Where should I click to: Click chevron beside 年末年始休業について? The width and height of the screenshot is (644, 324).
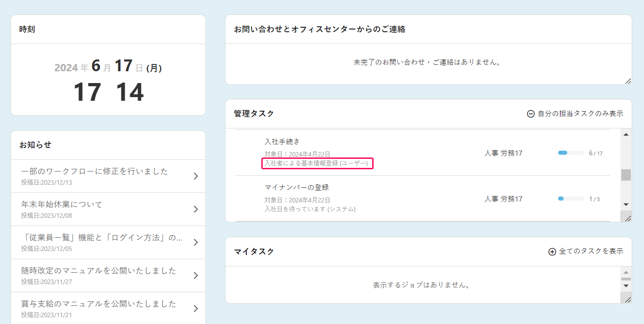196,209
